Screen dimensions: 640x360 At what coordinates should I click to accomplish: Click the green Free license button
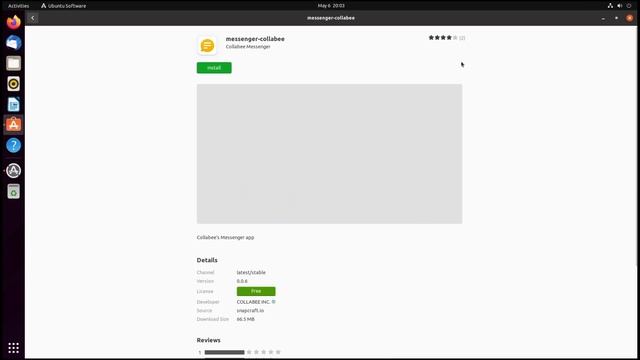(x=256, y=291)
